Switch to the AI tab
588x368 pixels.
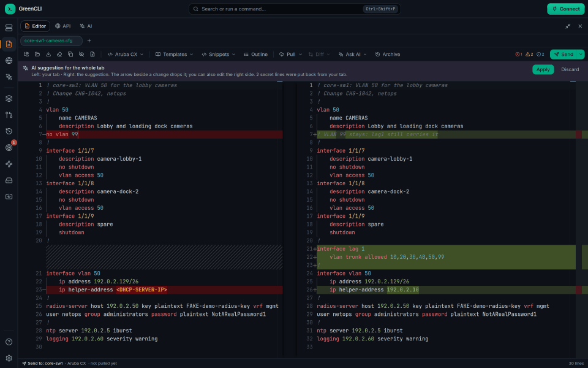pos(86,26)
